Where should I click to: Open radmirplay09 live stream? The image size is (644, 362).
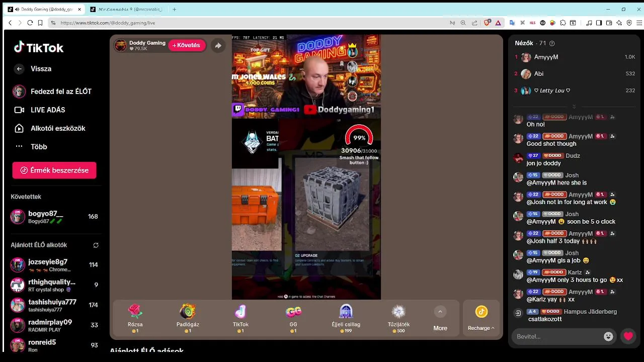[54, 325]
